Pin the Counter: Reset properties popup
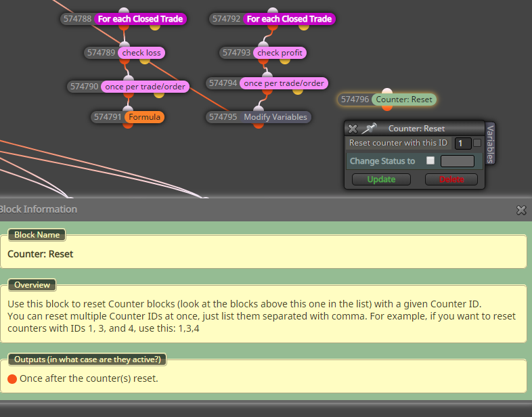This screenshot has width=532, height=417. click(x=369, y=129)
